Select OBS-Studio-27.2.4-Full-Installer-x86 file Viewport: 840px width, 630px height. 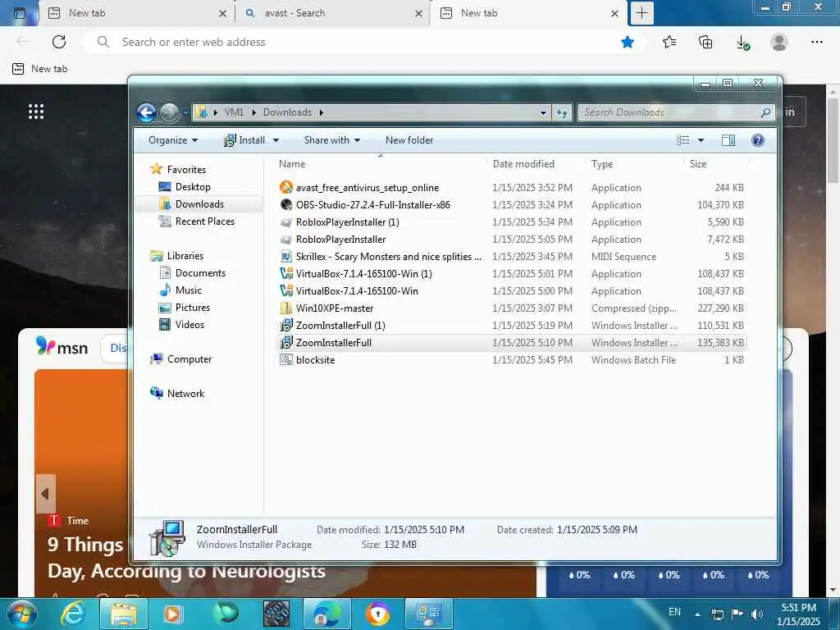pos(512,204)
